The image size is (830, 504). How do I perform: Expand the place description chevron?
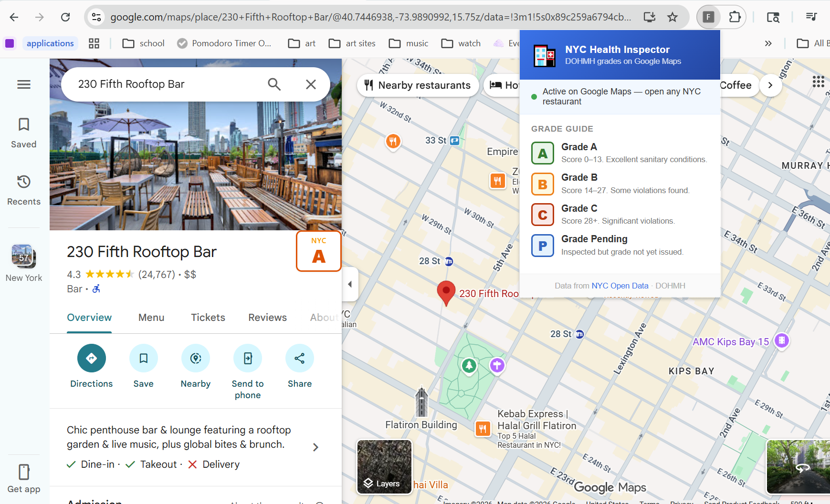pos(315,447)
